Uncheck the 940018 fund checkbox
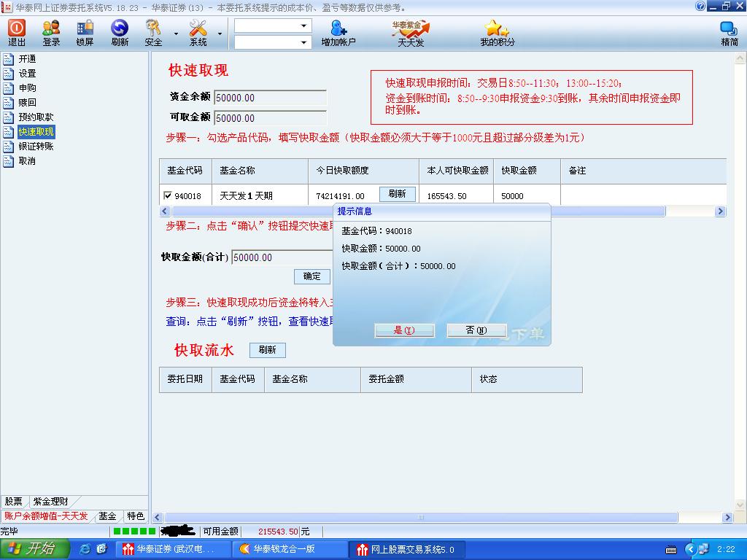The image size is (747, 560). [169, 195]
